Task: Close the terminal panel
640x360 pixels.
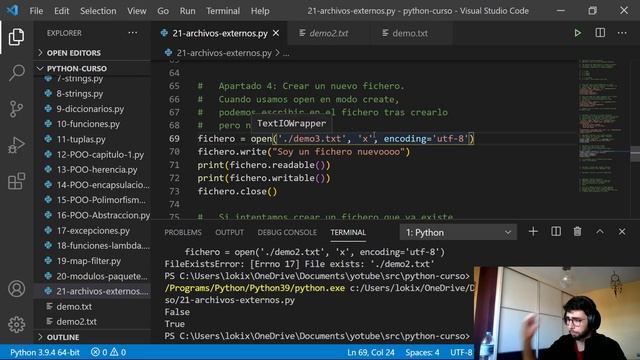Action: (x=622, y=232)
